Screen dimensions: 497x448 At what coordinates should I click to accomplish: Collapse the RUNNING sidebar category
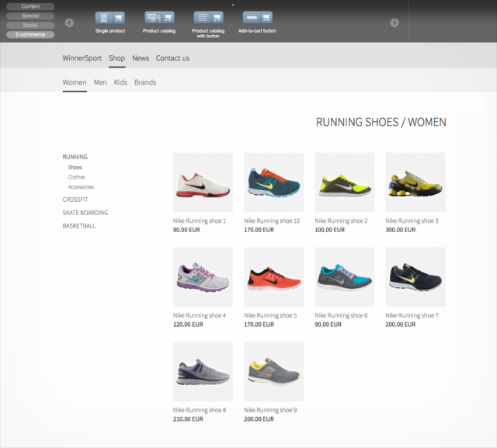(x=75, y=157)
